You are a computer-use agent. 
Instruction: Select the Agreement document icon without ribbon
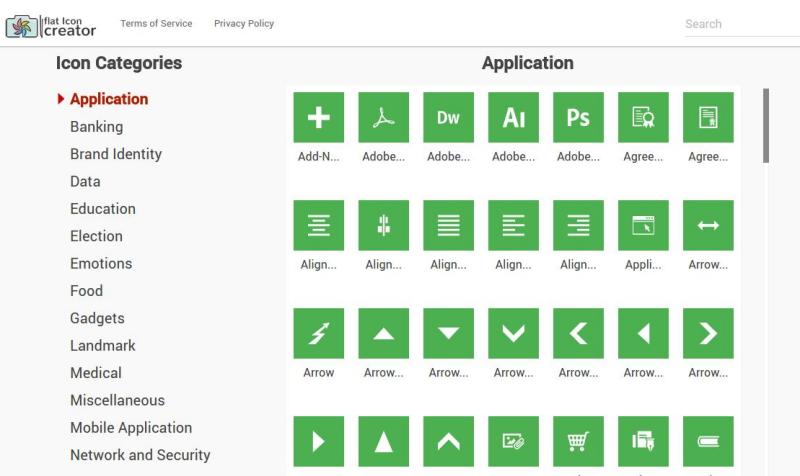coord(708,117)
